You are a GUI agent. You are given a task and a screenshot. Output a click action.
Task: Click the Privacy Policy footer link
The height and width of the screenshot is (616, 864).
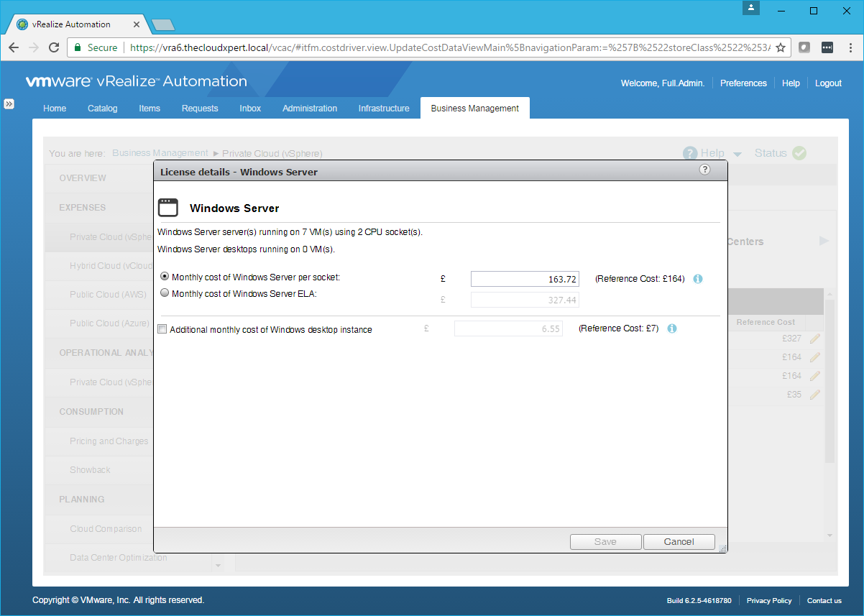tap(768, 601)
